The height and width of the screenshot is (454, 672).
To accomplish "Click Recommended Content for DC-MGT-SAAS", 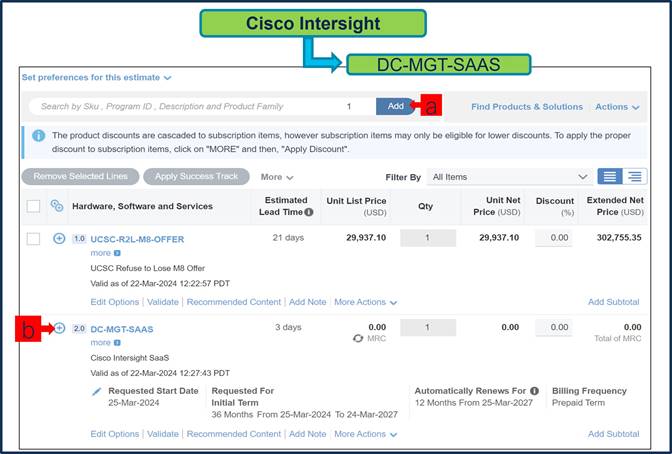I will coord(234,434).
